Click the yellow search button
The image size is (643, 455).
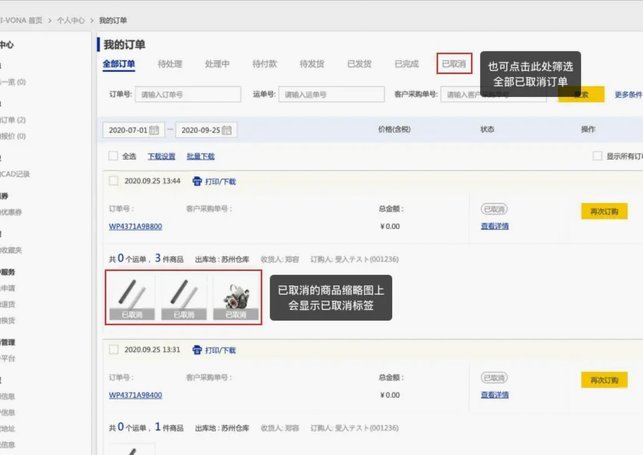pyautogui.click(x=581, y=94)
